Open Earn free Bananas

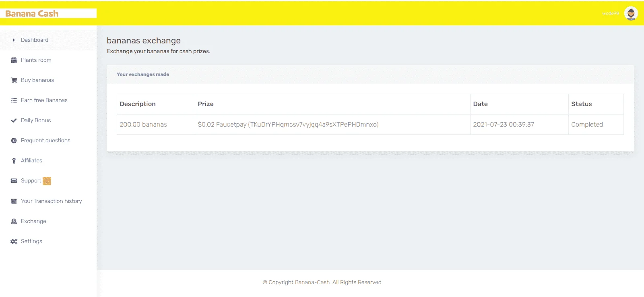tap(44, 100)
